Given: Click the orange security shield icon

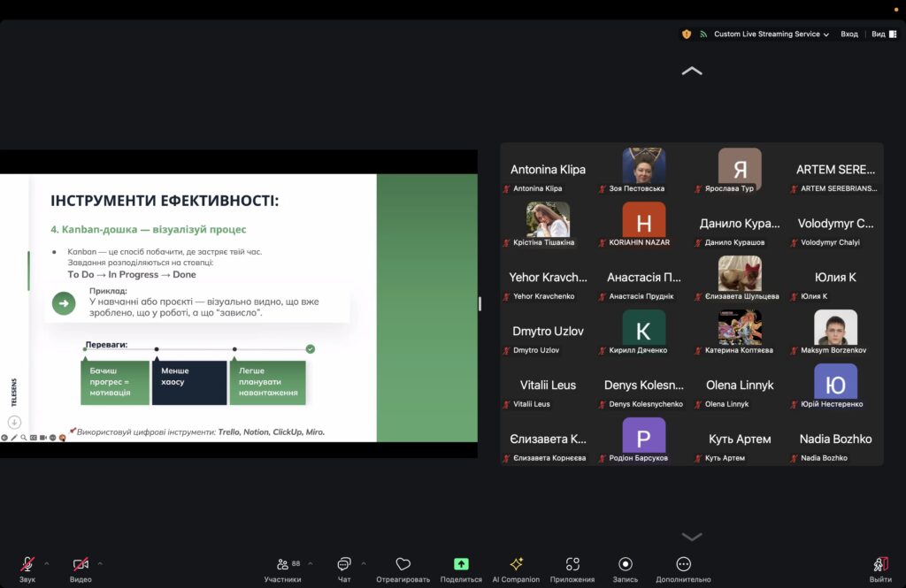Looking at the screenshot, I should pos(687,34).
